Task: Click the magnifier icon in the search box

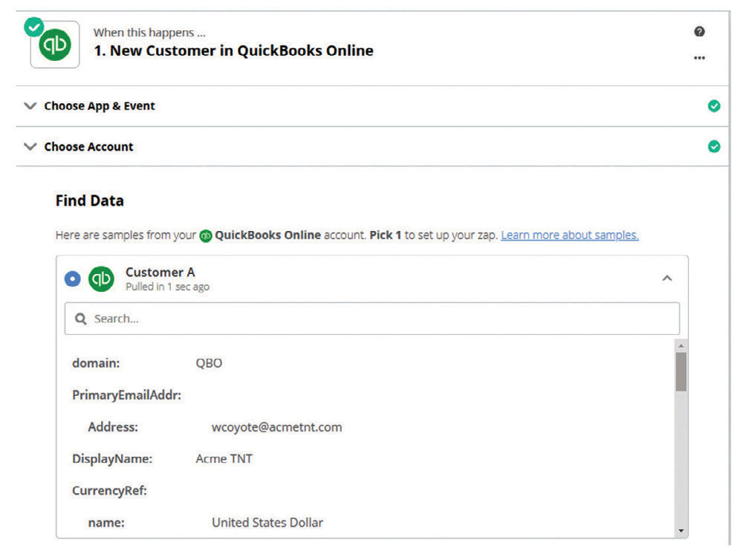Action: click(81, 319)
